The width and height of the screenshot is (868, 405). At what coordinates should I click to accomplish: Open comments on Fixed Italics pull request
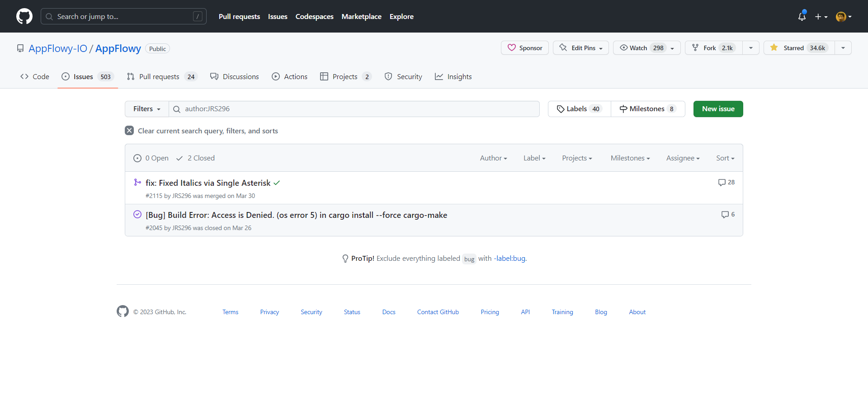click(x=726, y=182)
